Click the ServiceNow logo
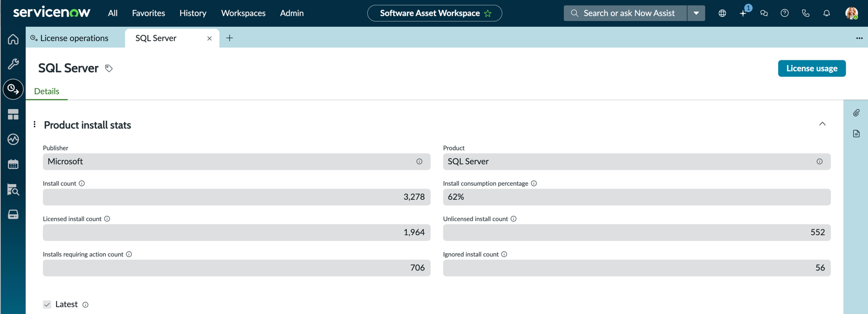 52,12
